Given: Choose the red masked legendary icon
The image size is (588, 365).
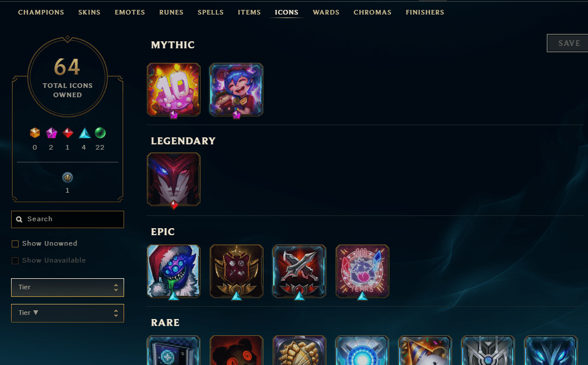Looking at the screenshot, I should (x=174, y=179).
